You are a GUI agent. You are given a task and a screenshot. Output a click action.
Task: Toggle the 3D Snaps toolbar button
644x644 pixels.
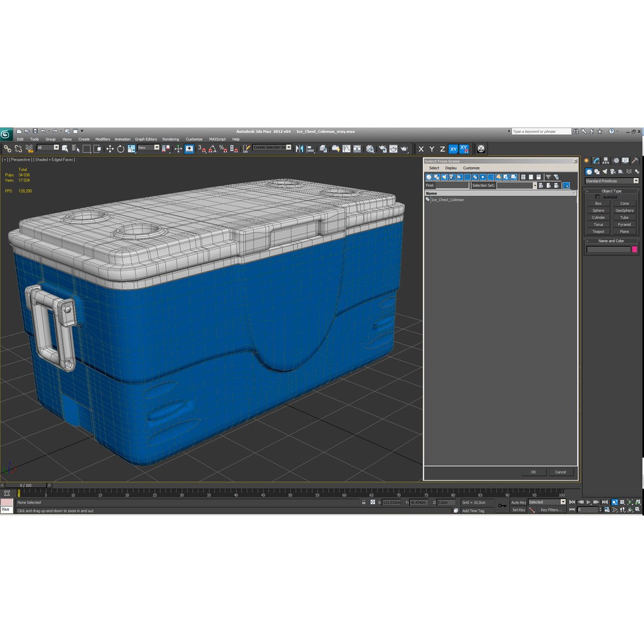[202, 148]
